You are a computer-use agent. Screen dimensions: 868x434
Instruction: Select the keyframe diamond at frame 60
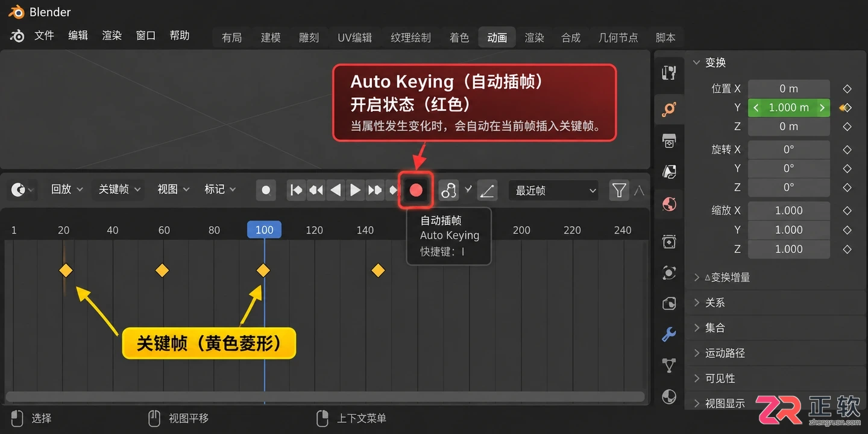tap(162, 270)
